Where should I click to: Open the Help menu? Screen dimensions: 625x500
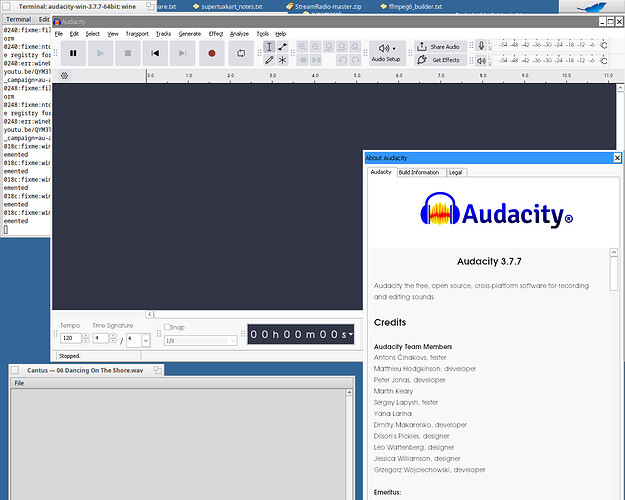click(281, 34)
